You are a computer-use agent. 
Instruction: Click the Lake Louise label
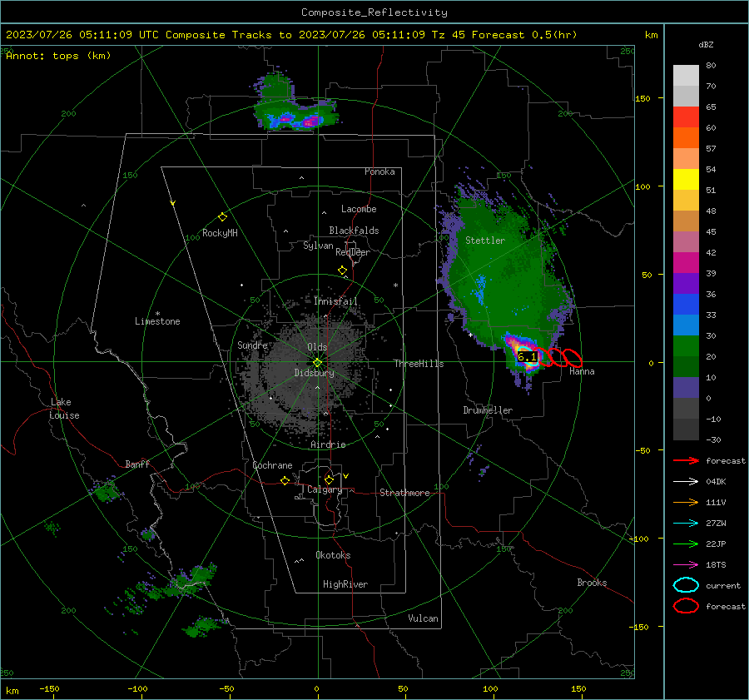pyautogui.click(x=64, y=409)
